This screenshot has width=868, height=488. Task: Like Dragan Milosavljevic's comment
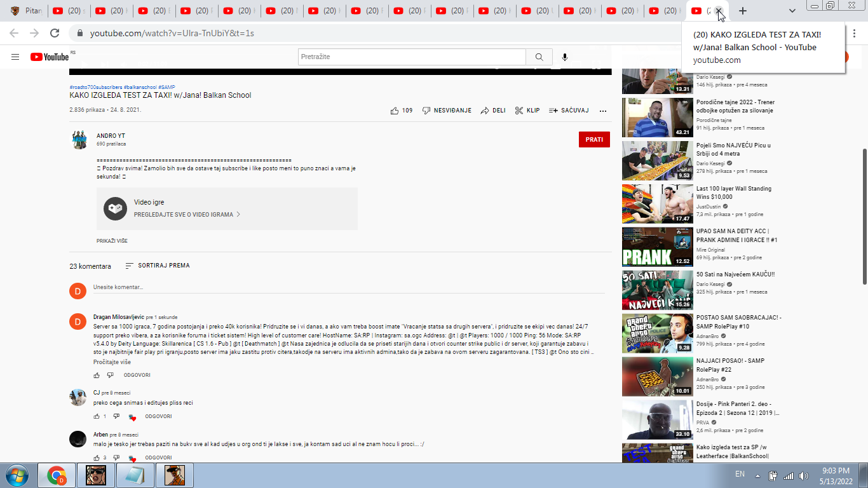point(97,375)
